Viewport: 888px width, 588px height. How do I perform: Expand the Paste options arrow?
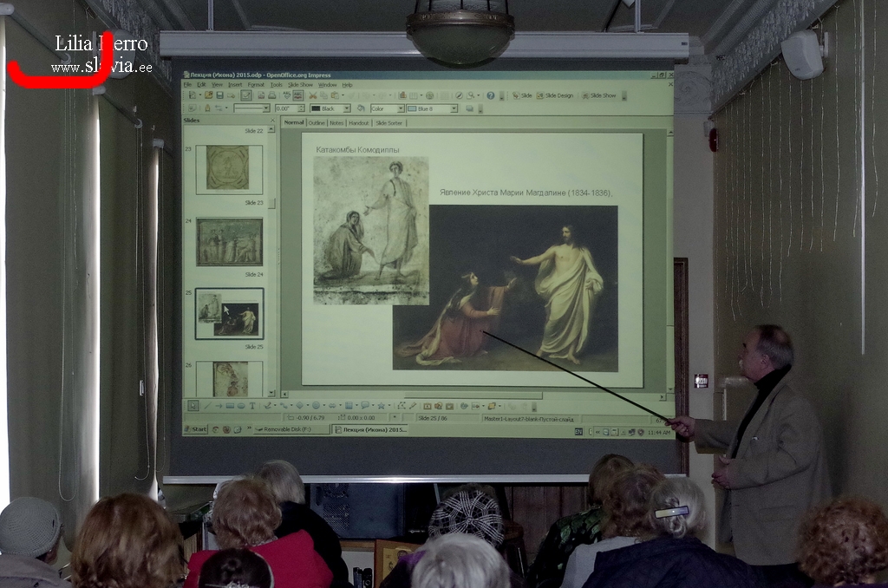pos(342,95)
